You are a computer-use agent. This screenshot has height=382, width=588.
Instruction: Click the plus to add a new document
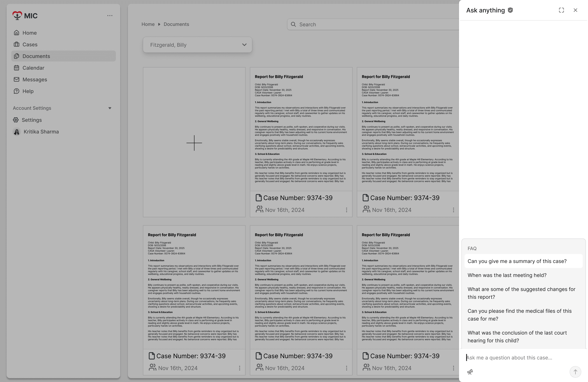194,143
